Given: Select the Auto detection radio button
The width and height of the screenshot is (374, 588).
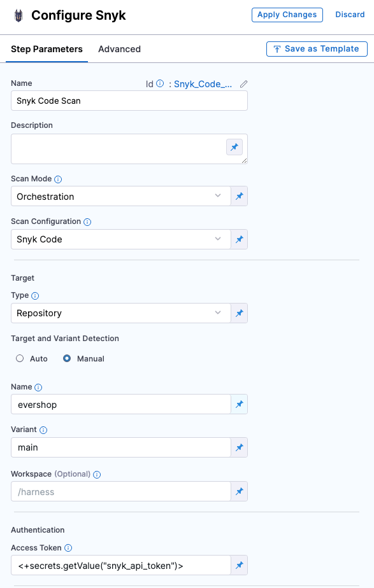Looking at the screenshot, I should [20, 358].
